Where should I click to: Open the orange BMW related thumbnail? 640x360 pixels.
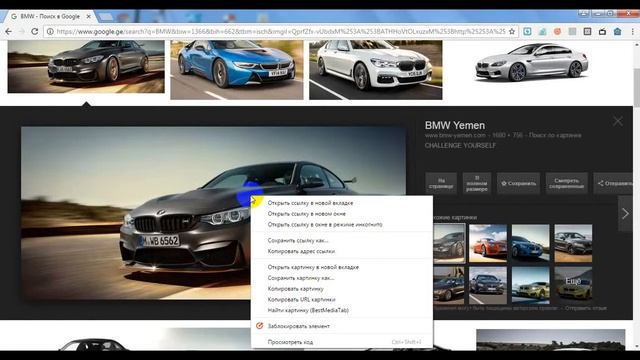[488, 243]
